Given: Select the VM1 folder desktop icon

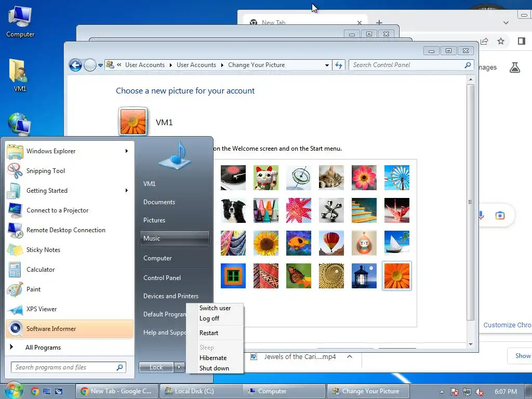Looking at the screenshot, I should (x=19, y=75).
